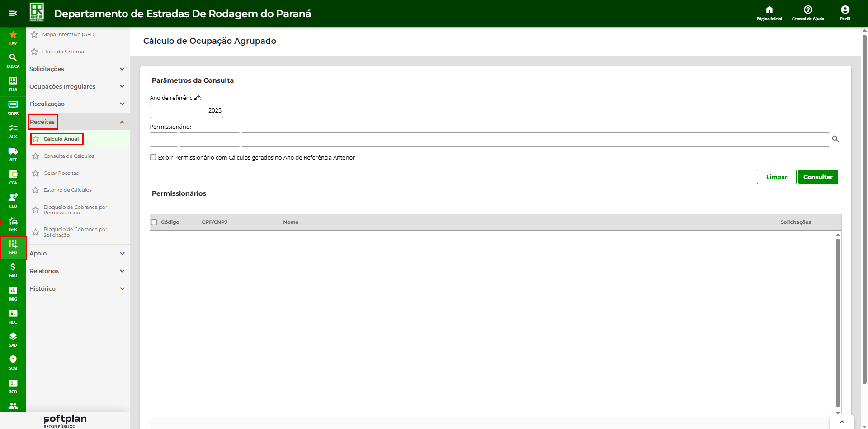Expand the Solicitações menu section

coord(78,69)
